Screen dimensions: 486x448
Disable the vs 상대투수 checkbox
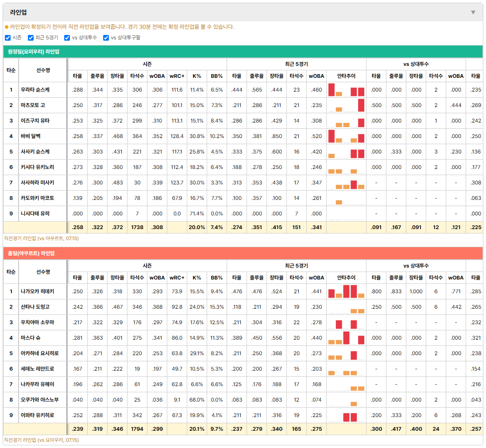point(67,38)
